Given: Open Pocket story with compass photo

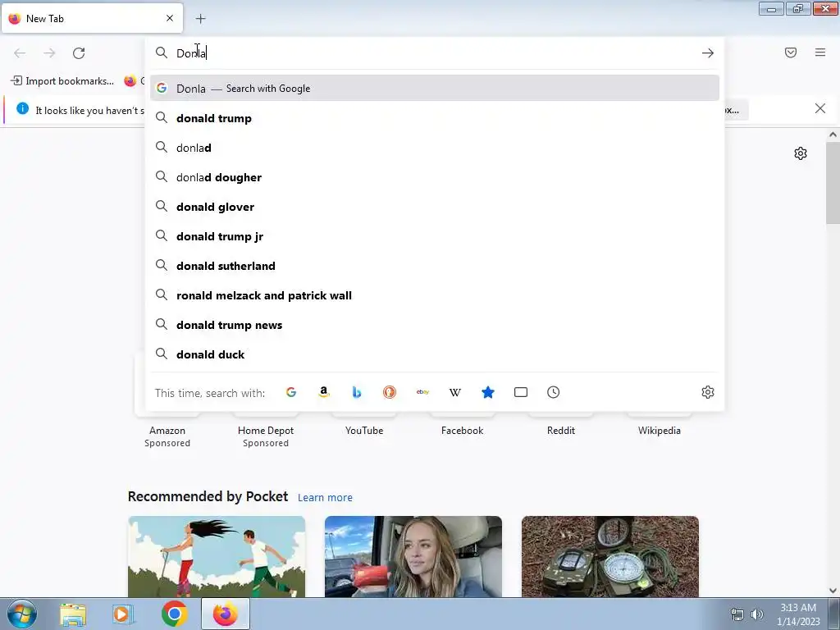Looking at the screenshot, I should pos(610,557).
